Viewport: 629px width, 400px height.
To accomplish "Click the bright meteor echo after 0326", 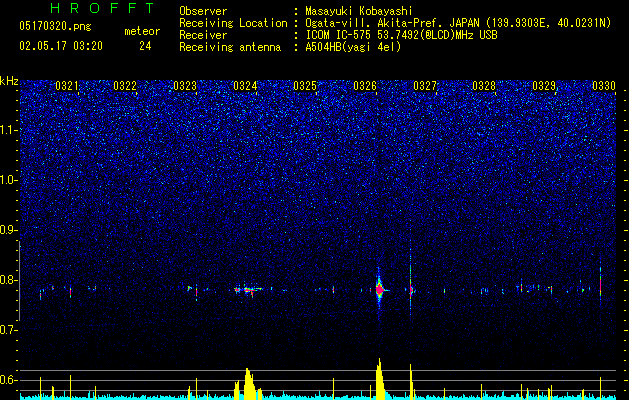I will coord(379,289).
